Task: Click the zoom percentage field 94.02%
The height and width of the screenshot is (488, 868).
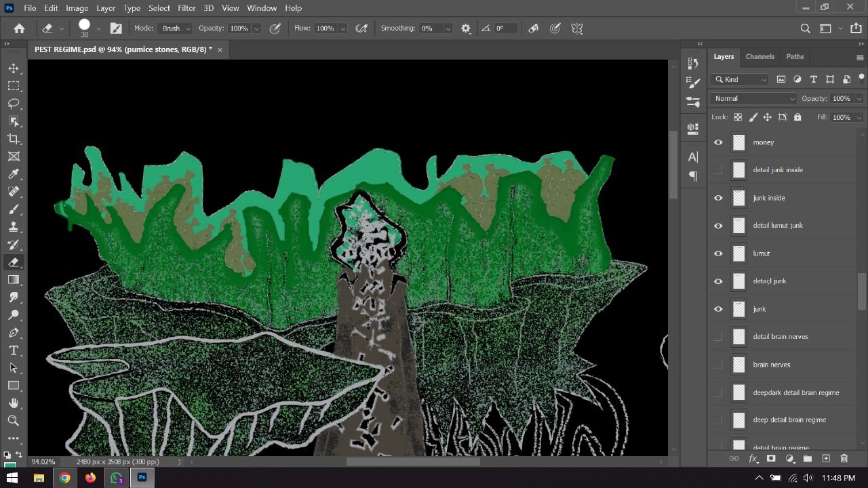Action: tap(43, 462)
